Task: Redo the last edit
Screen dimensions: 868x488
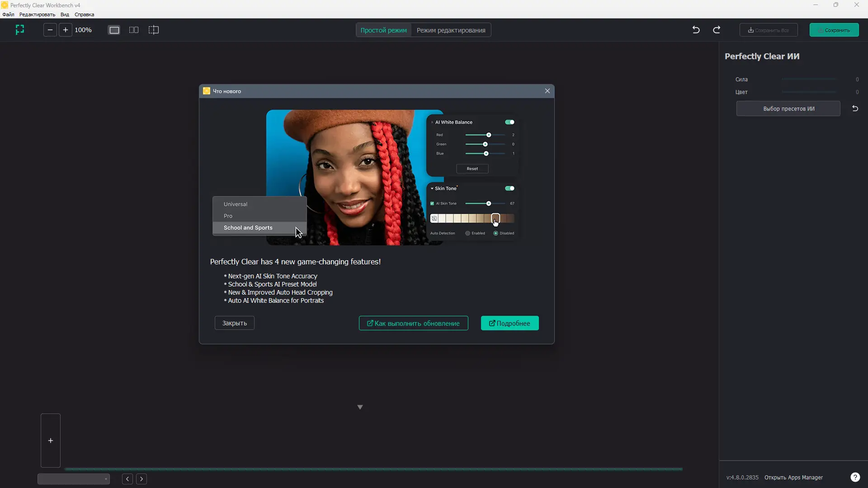Action: click(x=717, y=30)
